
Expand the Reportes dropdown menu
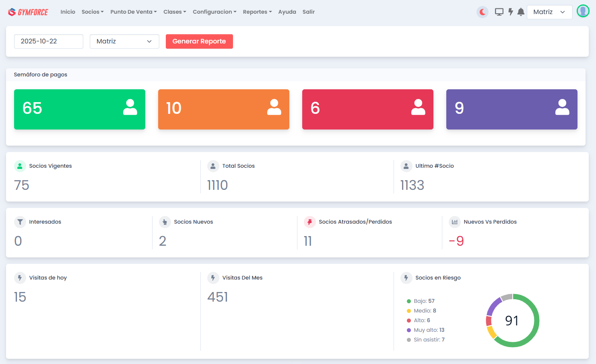click(x=257, y=12)
